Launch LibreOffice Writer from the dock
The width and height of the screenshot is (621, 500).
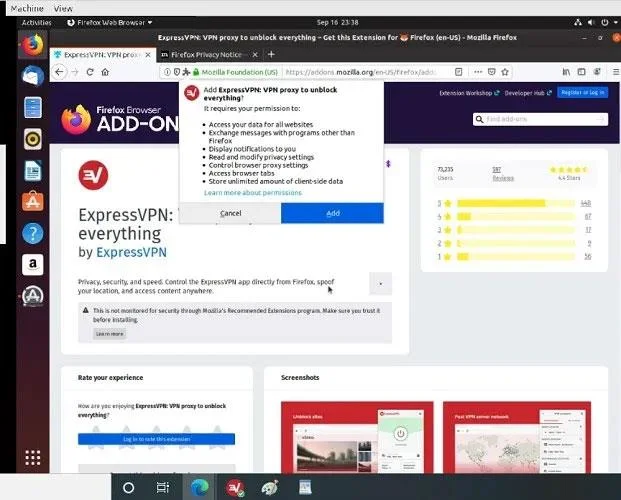pos(33,170)
